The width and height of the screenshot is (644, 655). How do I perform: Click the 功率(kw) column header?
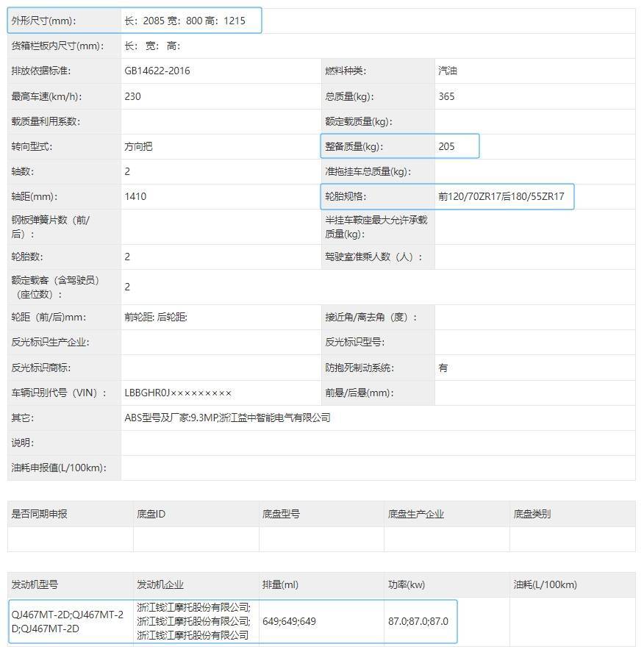pos(407,585)
